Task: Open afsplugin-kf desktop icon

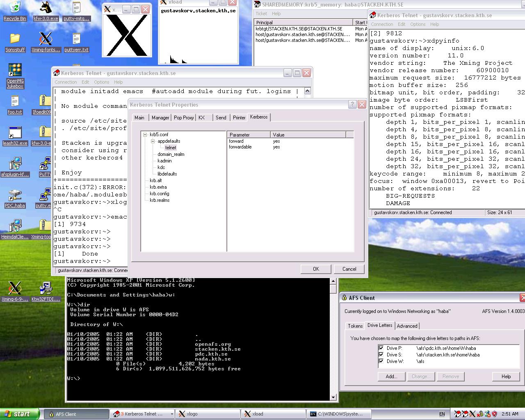Action: tap(15, 167)
